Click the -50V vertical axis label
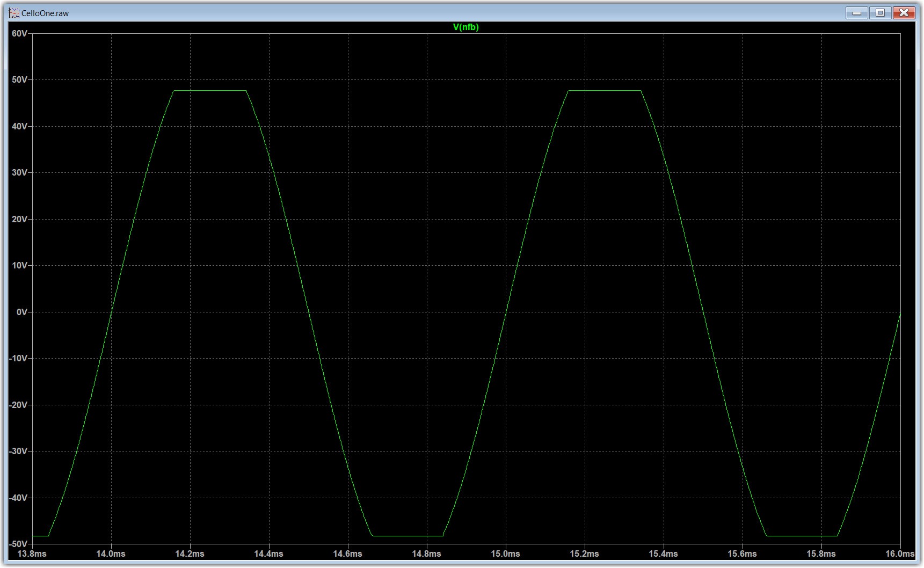This screenshot has height=568, width=924. pyautogui.click(x=18, y=544)
